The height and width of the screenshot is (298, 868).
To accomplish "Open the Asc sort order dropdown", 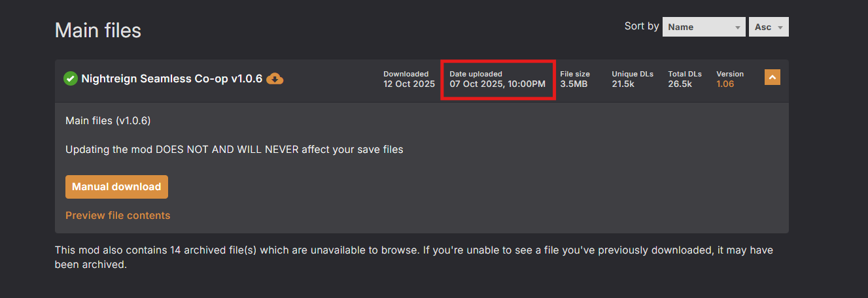I will tap(769, 27).
